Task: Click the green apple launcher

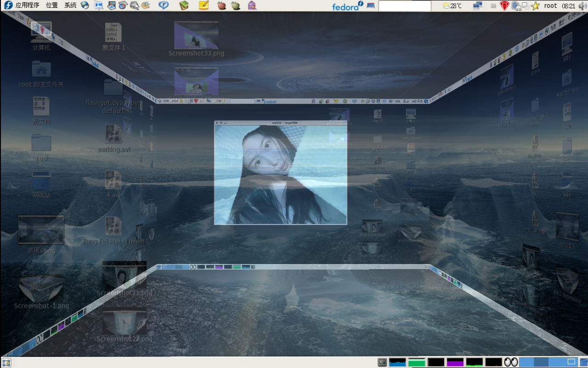Action: (x=236, y=6)
